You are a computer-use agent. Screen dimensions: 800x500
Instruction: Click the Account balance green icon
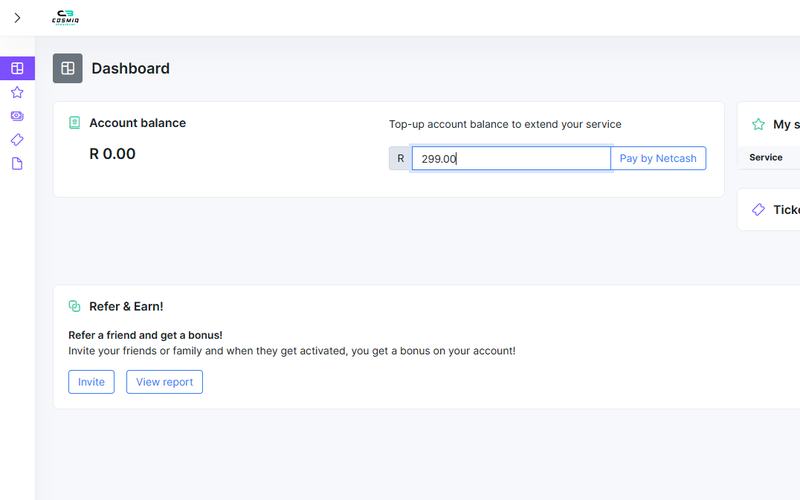pos(74,122)
